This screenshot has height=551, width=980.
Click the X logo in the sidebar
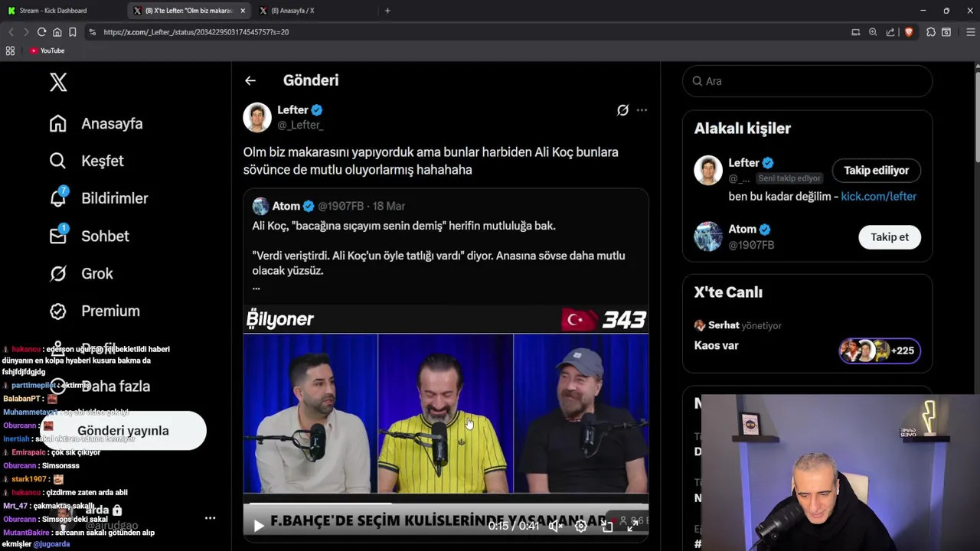(x=58, y=82)
